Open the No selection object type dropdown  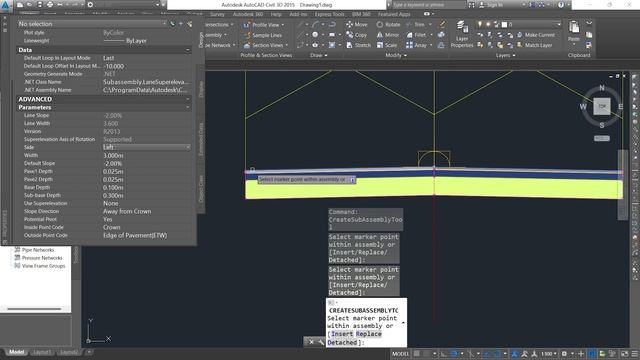tap(92, 24)
